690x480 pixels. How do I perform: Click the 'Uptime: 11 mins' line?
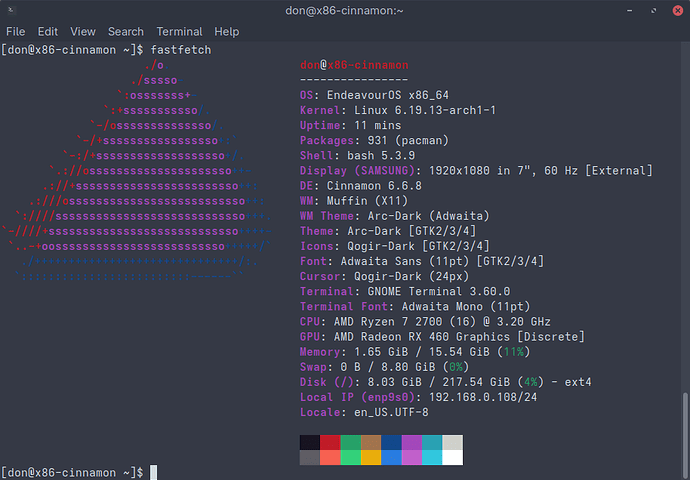(x=351, y=125)
